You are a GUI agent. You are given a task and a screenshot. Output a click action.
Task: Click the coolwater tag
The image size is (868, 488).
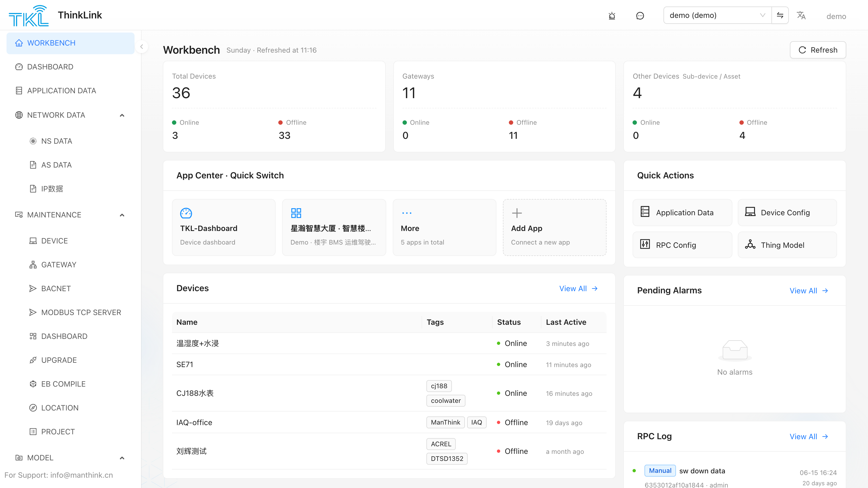pos(446,401)
